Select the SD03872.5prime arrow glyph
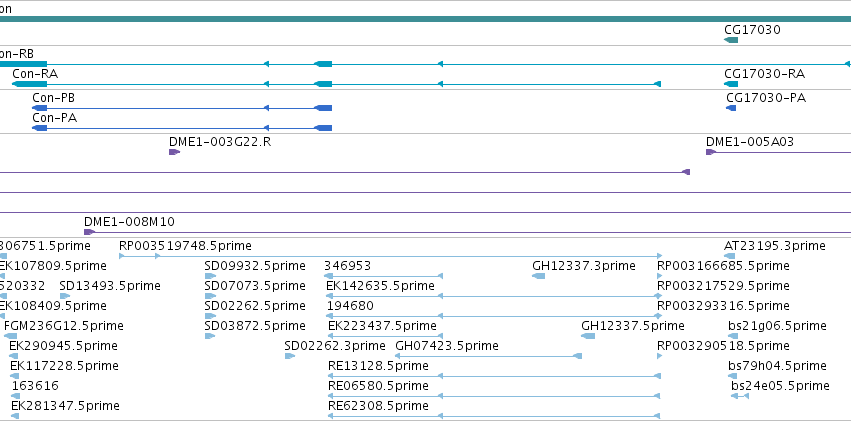The height and width of the screenshot is (421, 851). click(x=210, y=336)
